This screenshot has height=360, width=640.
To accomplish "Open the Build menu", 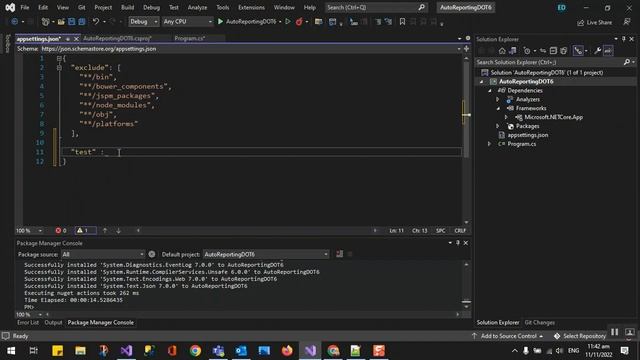I will [127, 7].
